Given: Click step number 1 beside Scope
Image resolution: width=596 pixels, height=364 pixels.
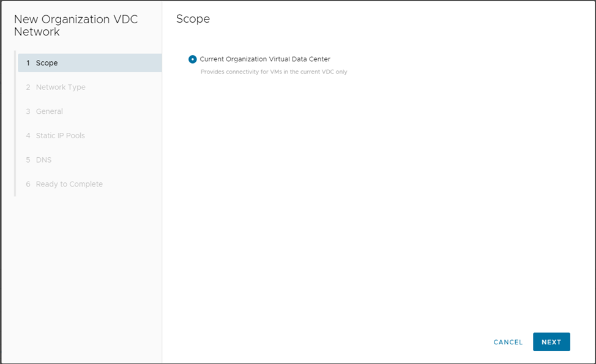Looking at the screenshot, I should 28,63.
